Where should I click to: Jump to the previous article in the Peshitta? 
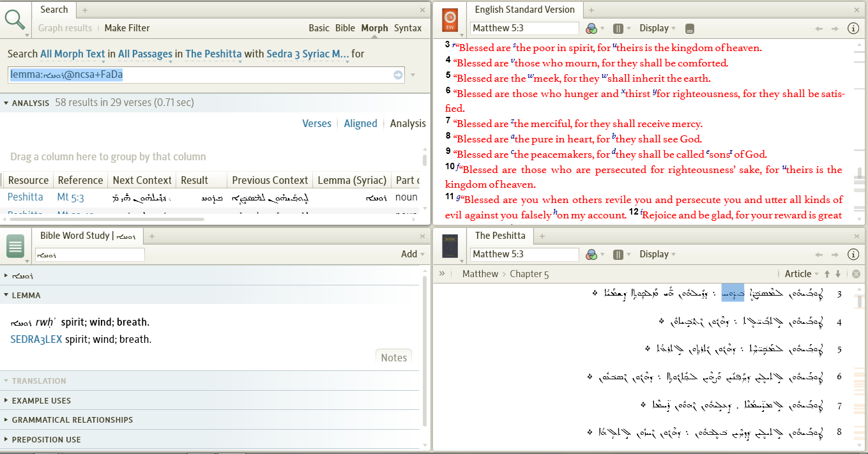tap(827, 273)
